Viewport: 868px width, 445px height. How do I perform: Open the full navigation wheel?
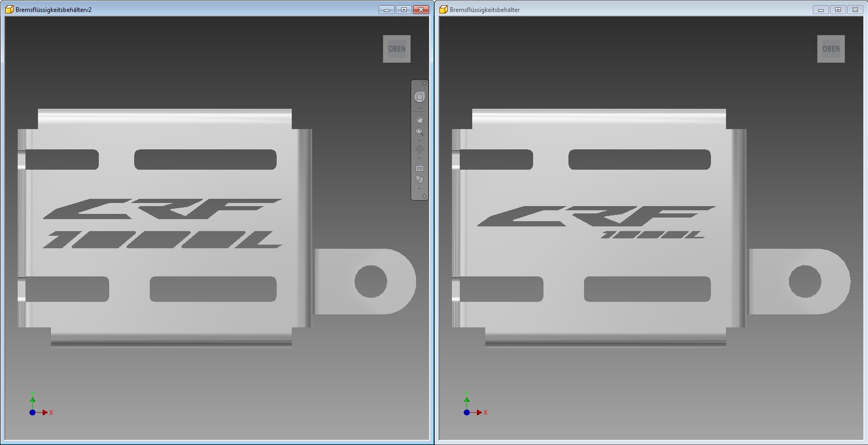420,97
